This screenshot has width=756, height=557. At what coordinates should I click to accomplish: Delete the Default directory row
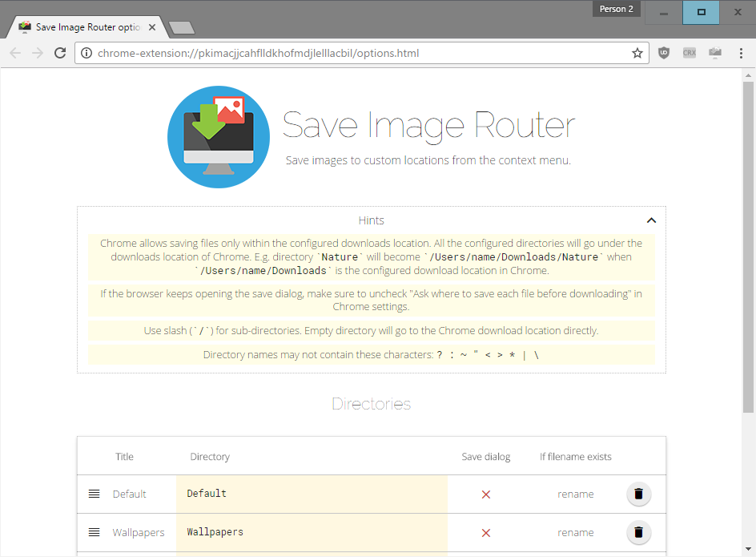639,494
